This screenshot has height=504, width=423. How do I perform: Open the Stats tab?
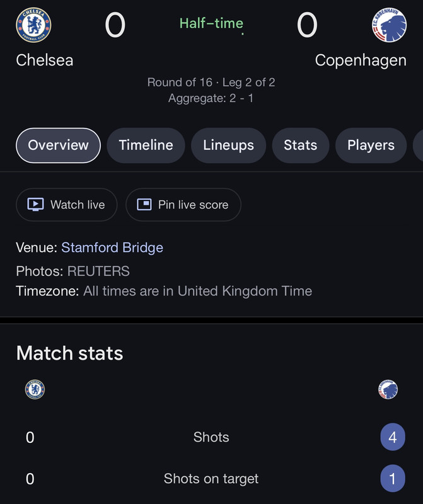pyautogui.click(x=300, y=145)
